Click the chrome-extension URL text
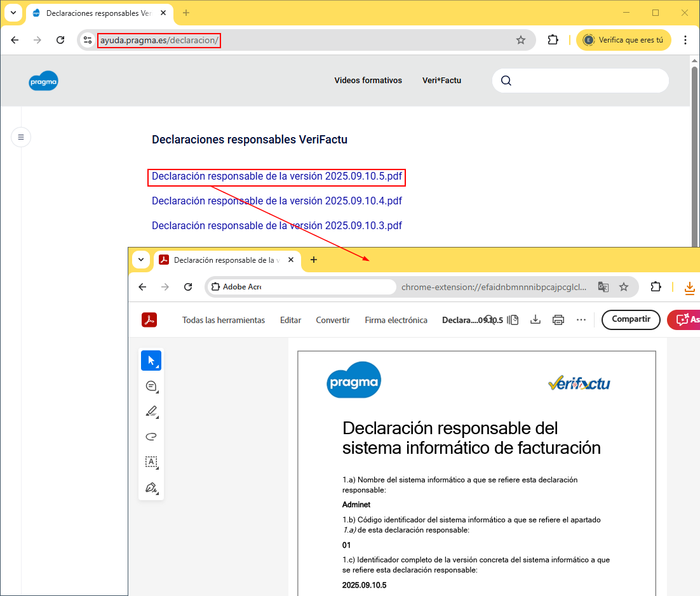 (x=494, y=287)
